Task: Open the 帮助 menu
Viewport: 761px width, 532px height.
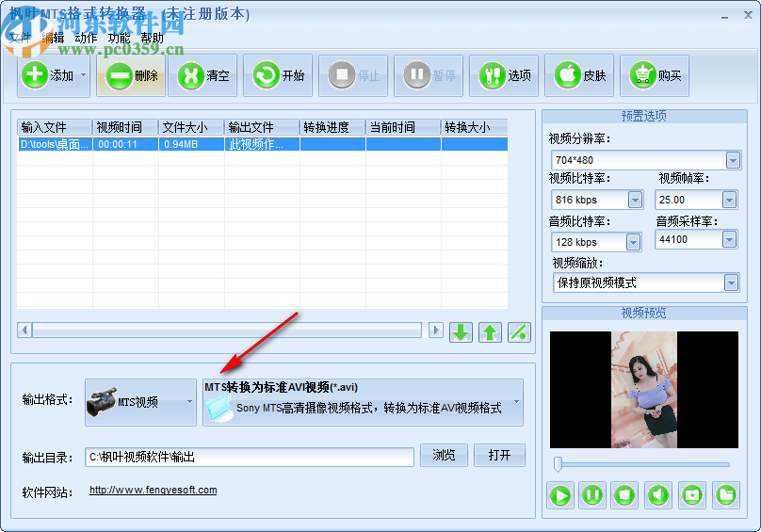Action: (152, 38)
